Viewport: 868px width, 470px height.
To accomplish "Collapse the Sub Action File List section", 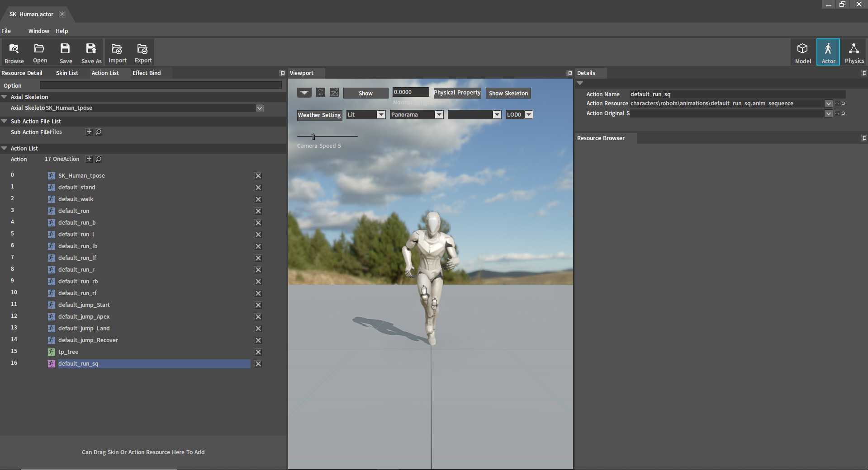I will [4, 121].
